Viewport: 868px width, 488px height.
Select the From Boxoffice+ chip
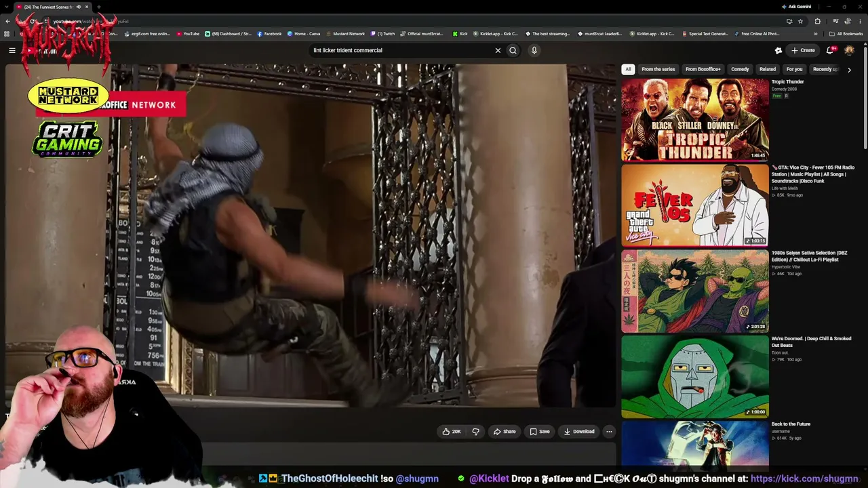click(x=703, y=69)
